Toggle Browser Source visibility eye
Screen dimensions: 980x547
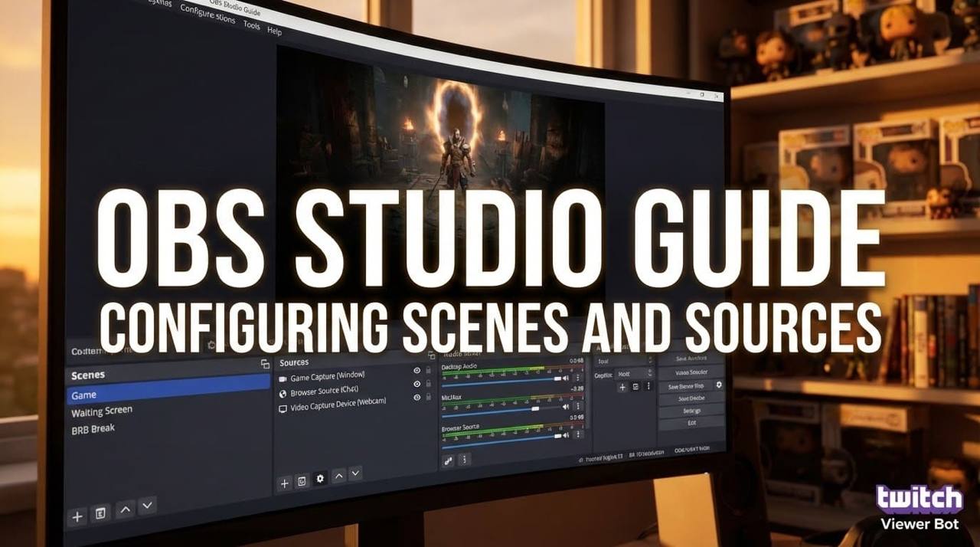click(417, 384)
